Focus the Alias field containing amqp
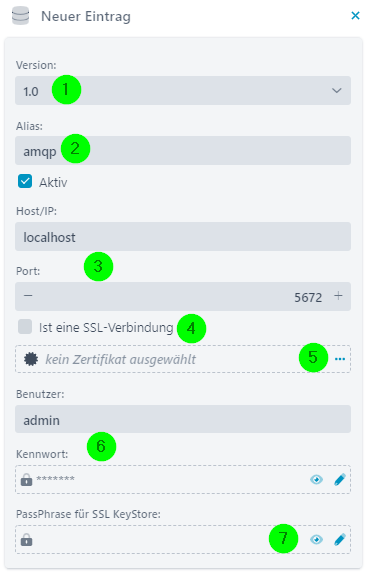The width and height of the screenshot is (369, 577). click(x=183, y=151)
